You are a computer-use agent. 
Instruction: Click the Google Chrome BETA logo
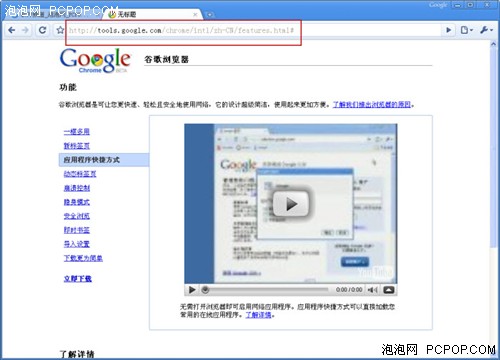pos(95,60)
